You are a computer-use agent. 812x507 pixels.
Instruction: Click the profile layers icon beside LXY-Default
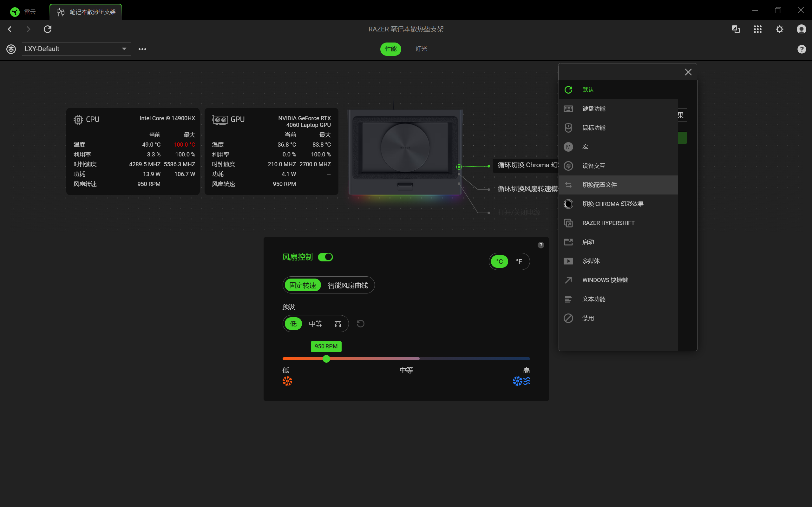[11, 49]
